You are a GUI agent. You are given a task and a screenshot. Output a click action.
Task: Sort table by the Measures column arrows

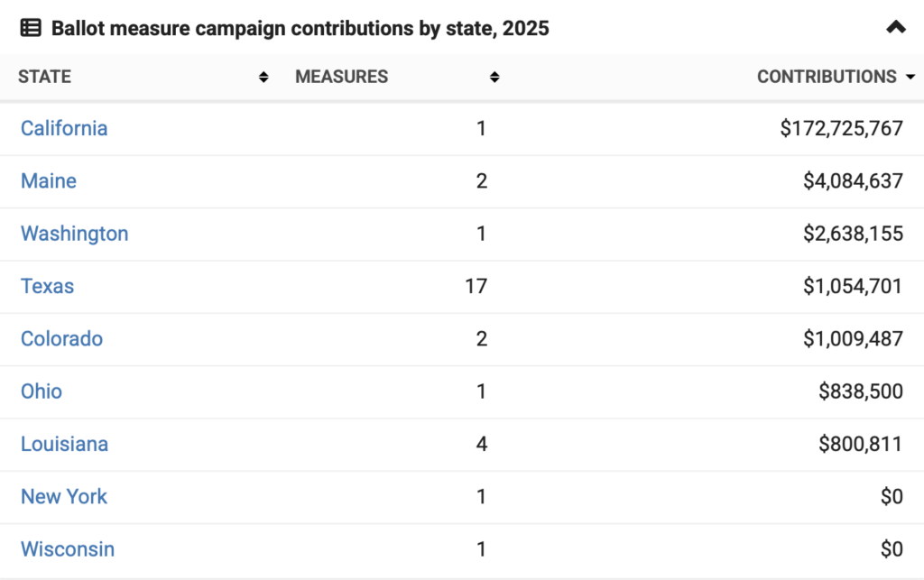(x=494, y=78)
